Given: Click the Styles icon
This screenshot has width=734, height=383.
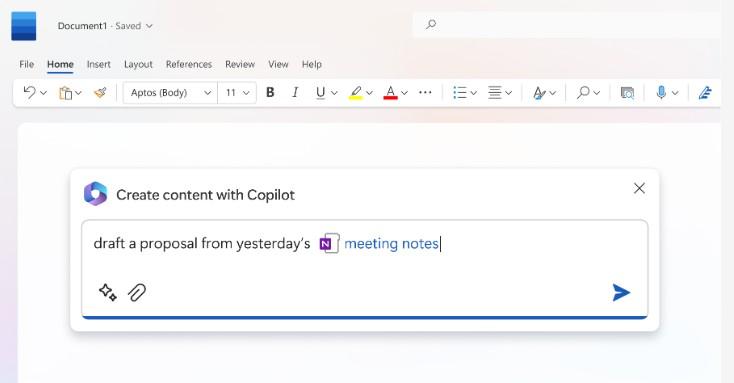Looking at the screenshot, I should (x=539, y=93).
